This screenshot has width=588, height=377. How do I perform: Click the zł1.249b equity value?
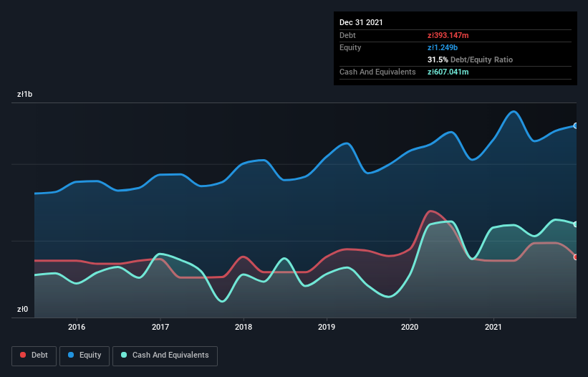pos(443,47)
